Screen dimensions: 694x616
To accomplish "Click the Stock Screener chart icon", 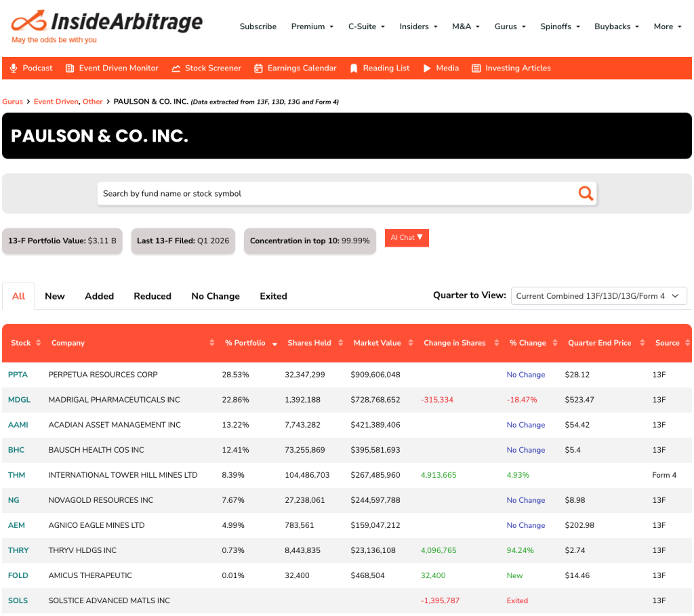I will tap(176, 68).
